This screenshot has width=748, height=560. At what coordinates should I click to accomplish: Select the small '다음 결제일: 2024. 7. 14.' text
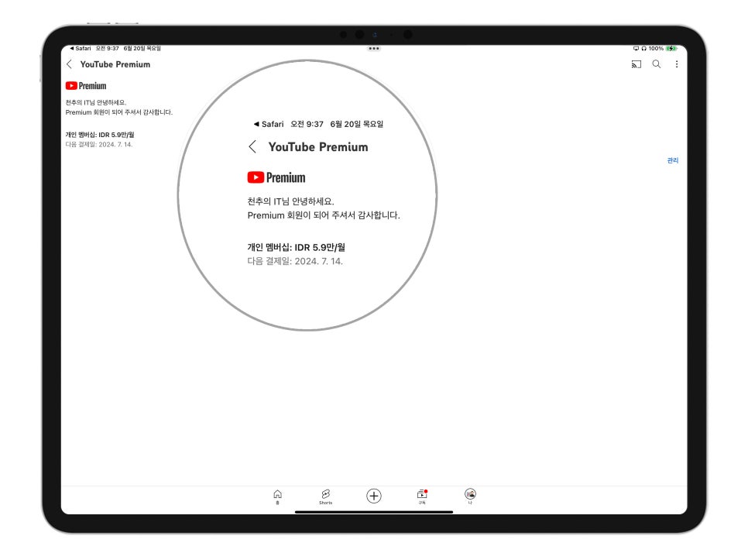point(99,145)
